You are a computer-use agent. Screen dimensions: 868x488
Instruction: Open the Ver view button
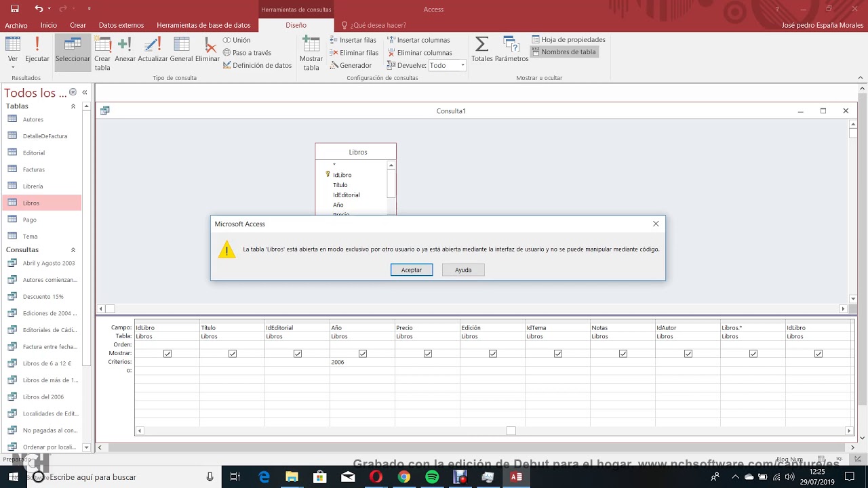(x=13, y=51)
